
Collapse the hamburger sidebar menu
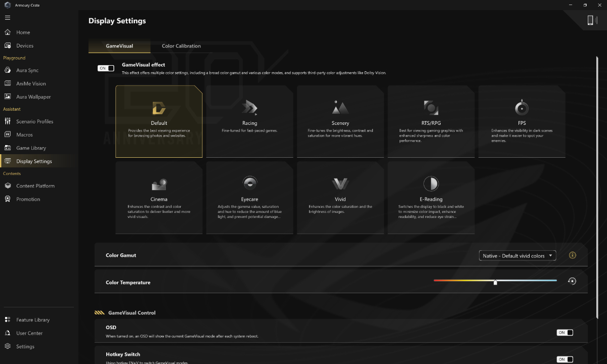click(8, 18)
